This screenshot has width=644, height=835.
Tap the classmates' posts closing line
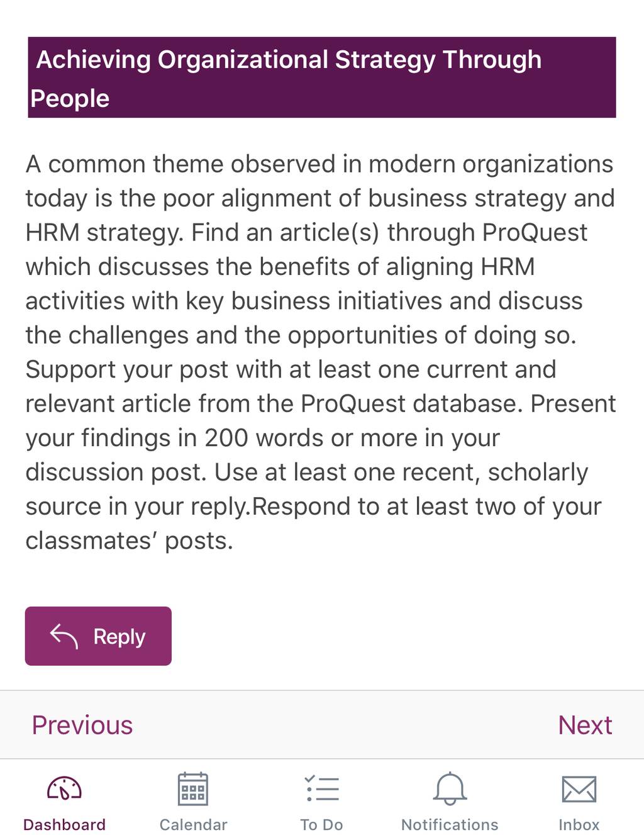(x=129, y=541)
